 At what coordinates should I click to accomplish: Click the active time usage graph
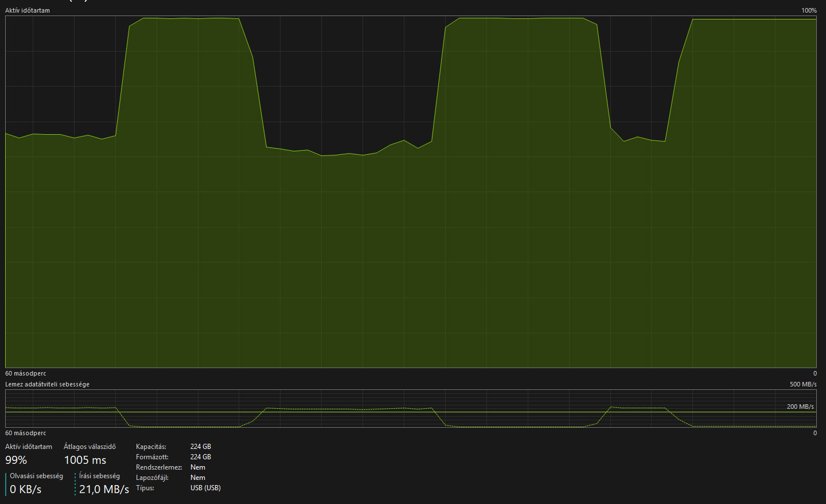[x=411, y=192]
